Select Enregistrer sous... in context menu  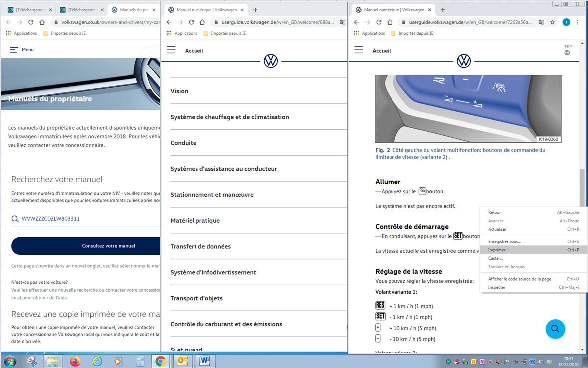[534, 242]
